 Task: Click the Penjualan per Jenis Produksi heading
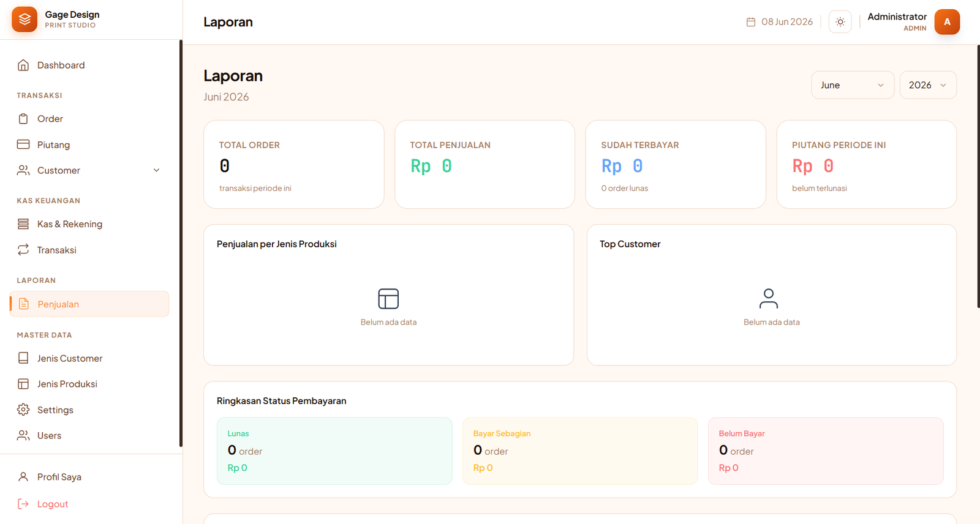pyautogui.click(x=276, y=244)
